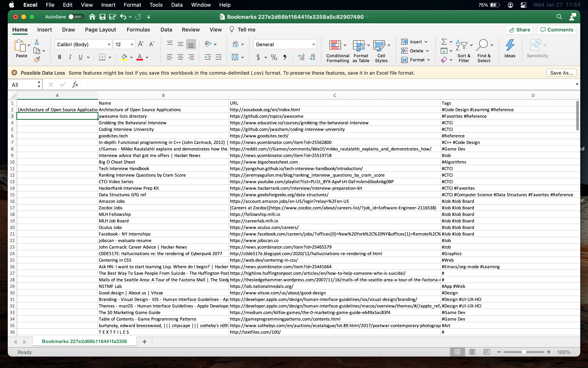Click the red Font Color swatch
Image resolution: width=588 pixels, height=368 pixels.
139,57
